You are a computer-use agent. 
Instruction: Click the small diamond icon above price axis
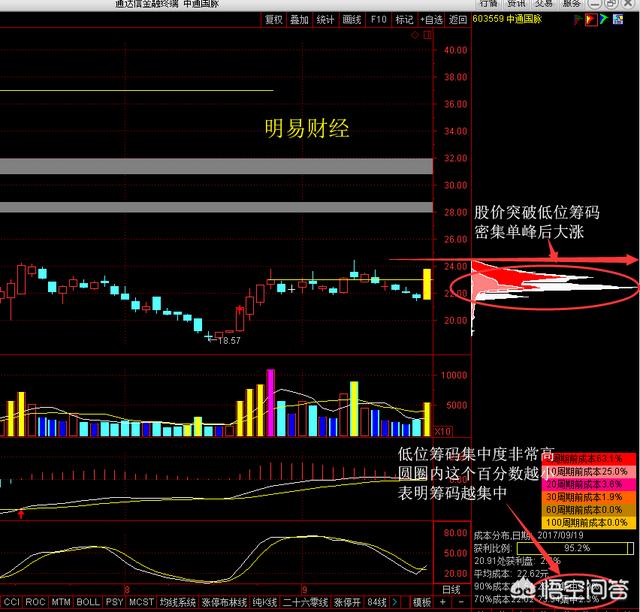(415, 35)
